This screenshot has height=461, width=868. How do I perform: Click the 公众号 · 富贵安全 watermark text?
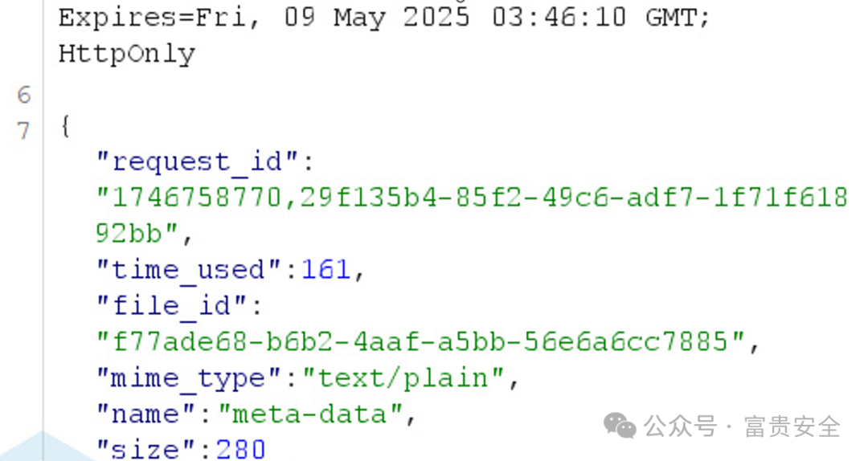click(742, 426)
